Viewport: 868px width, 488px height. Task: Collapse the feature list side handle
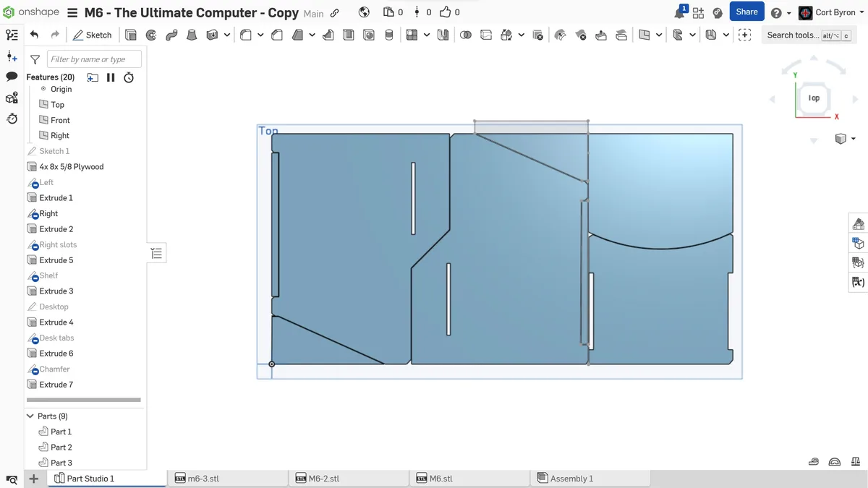point(157,253)
